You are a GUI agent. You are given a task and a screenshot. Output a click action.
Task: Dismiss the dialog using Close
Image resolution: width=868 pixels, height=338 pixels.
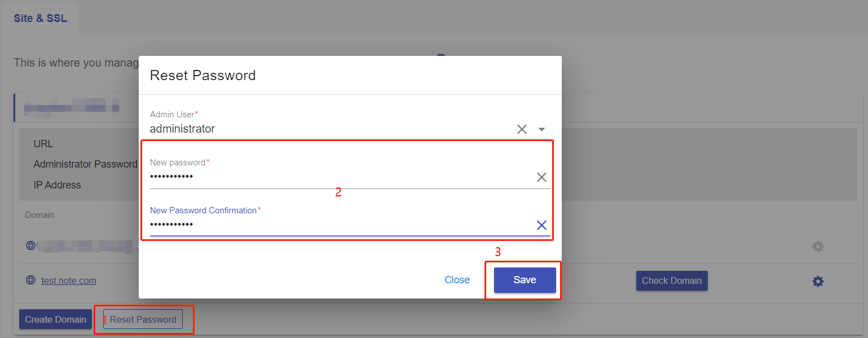[x=457, y=280]
